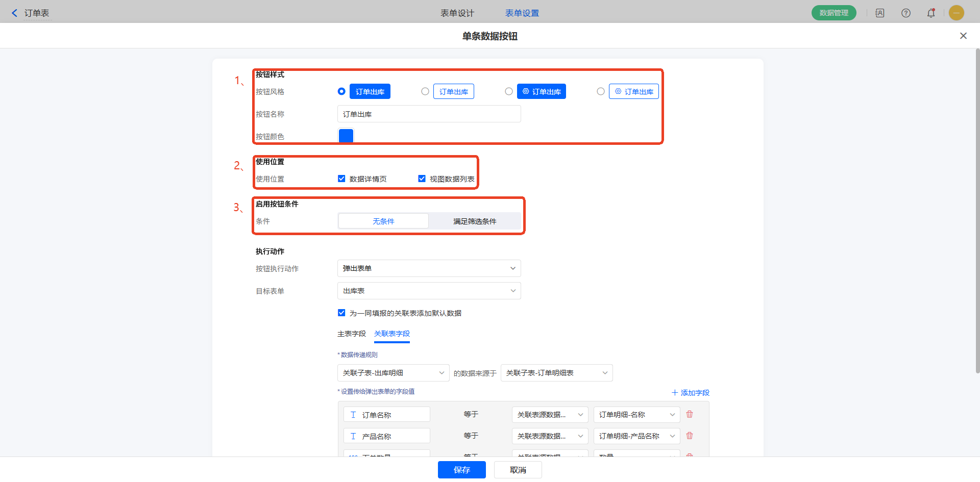Toggle the 数据详情页 checkbox
980x482 pixels.
coord(341,179)
